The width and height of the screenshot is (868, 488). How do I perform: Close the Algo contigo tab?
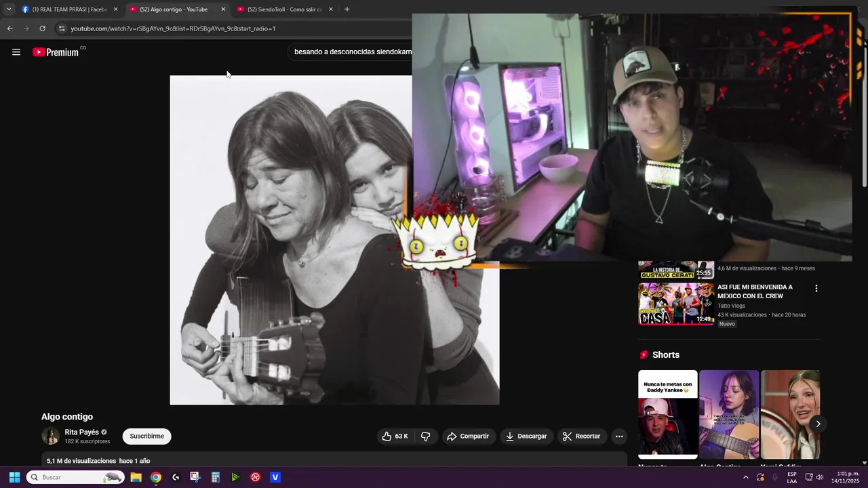click(223, 9)
